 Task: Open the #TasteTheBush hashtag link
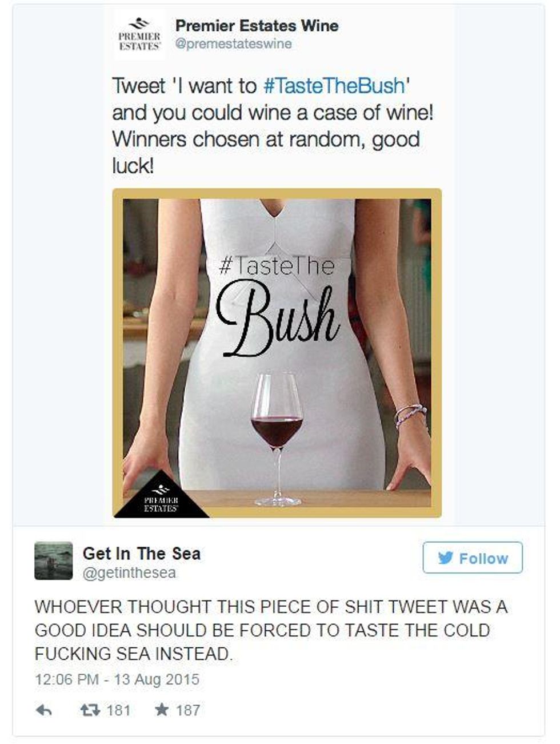coord(334,86)
